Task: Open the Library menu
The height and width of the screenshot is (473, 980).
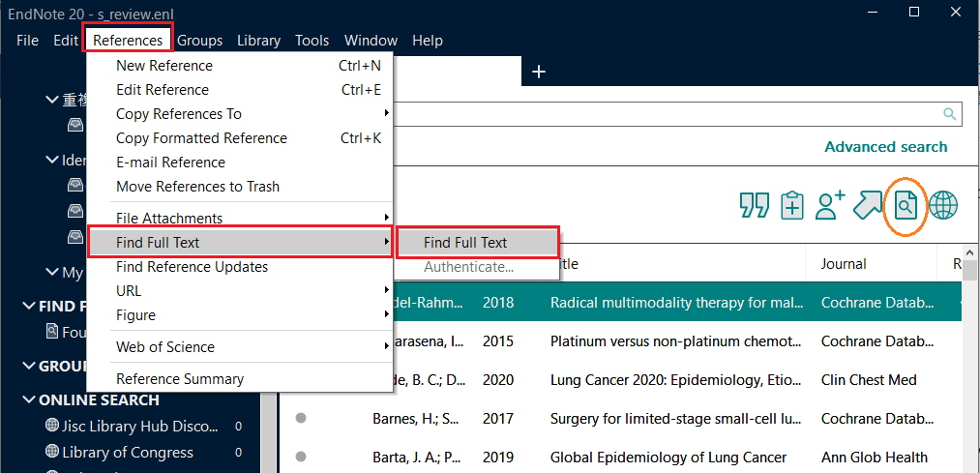Action: click(x=258, y=41)
